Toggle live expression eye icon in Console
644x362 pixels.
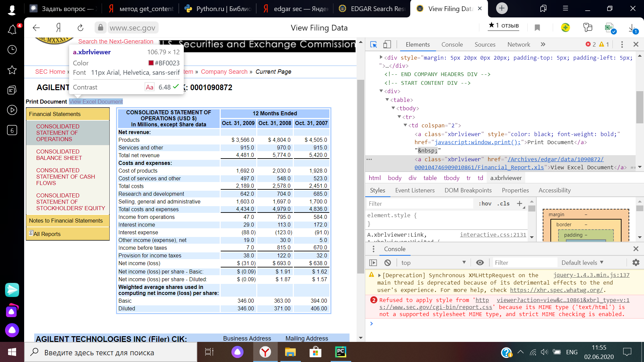click(480, 263)
